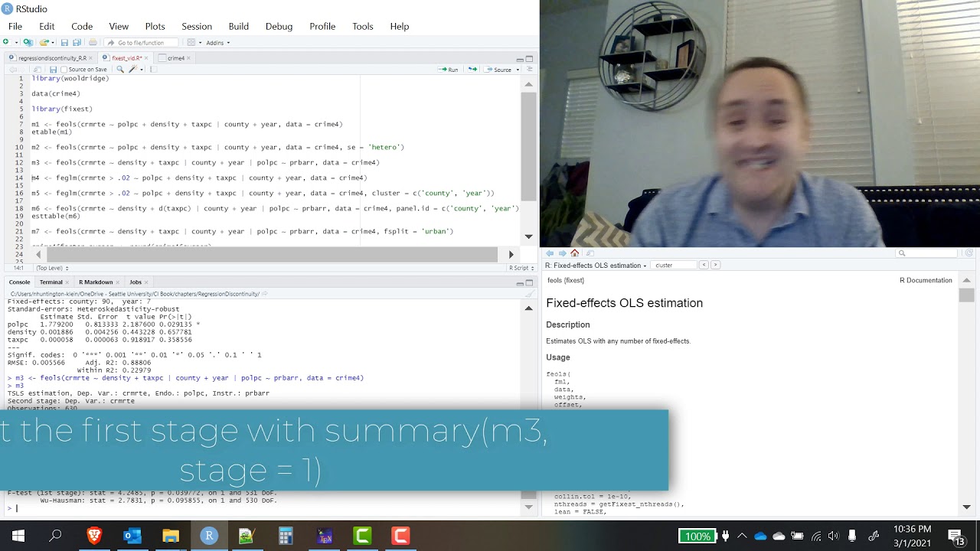
Task: Expand the Addins dropdown
Action: point(217,43)
